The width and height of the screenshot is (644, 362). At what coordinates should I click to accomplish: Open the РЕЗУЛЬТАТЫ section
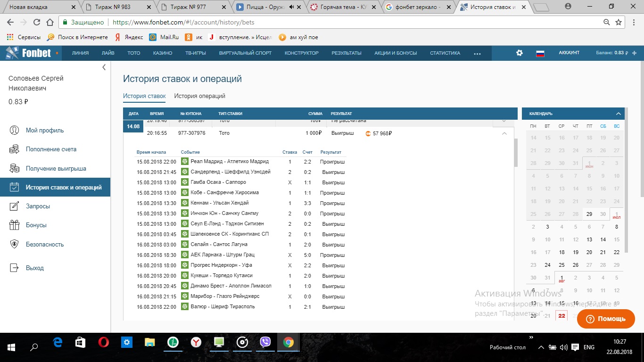[x=347, y=53]
